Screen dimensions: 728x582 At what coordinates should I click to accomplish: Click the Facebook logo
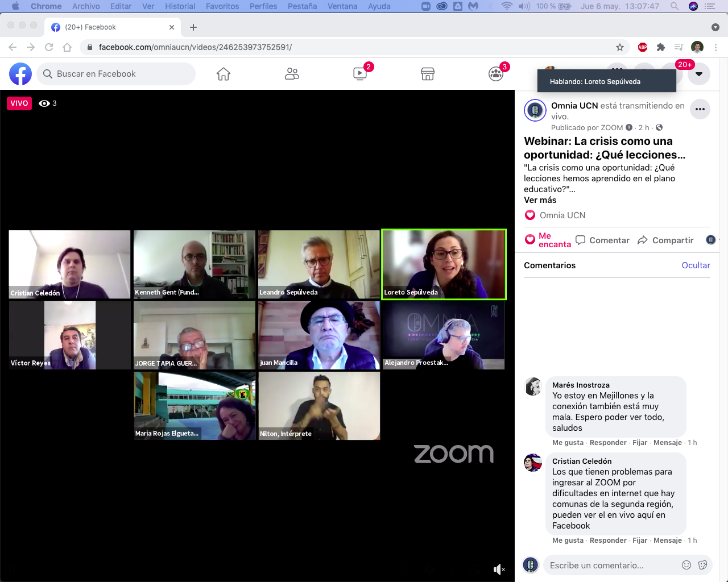tap(20, 74)
